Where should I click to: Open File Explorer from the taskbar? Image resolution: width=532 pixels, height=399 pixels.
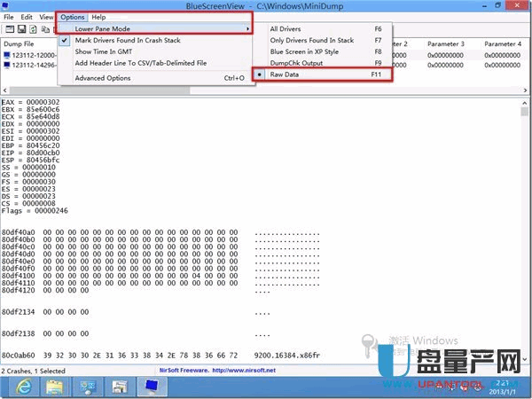(x=55, y=387)
